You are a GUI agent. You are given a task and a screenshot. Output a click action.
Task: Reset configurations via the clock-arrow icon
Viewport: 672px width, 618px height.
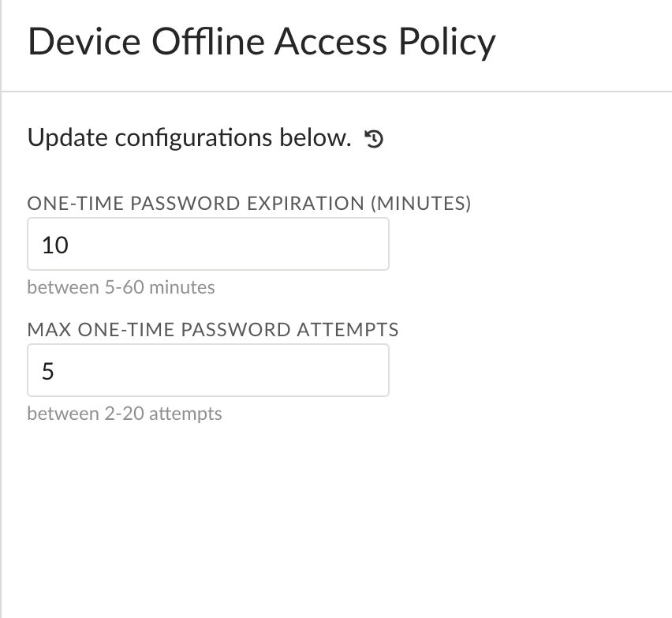pyautogui.click(x=374, y=140)
